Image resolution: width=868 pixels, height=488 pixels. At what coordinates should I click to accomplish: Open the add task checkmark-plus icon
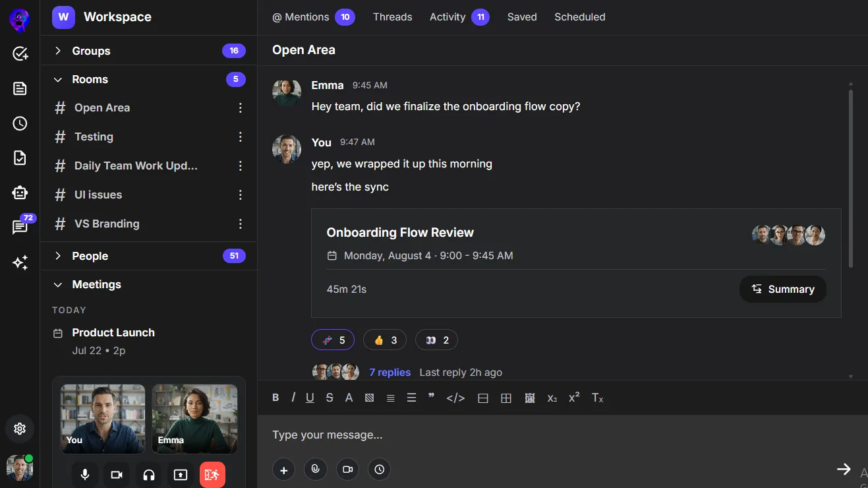click(x=20, y=53)
